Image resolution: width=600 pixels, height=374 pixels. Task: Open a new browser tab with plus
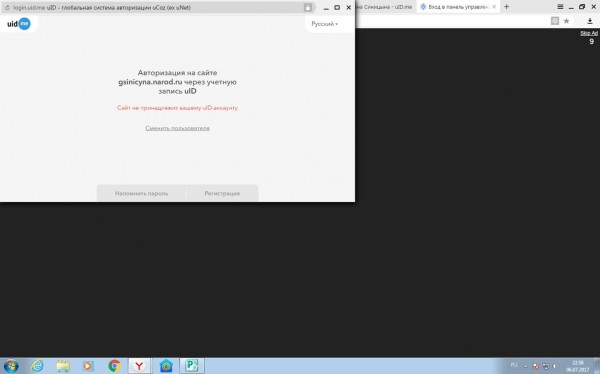click(507, 7)
